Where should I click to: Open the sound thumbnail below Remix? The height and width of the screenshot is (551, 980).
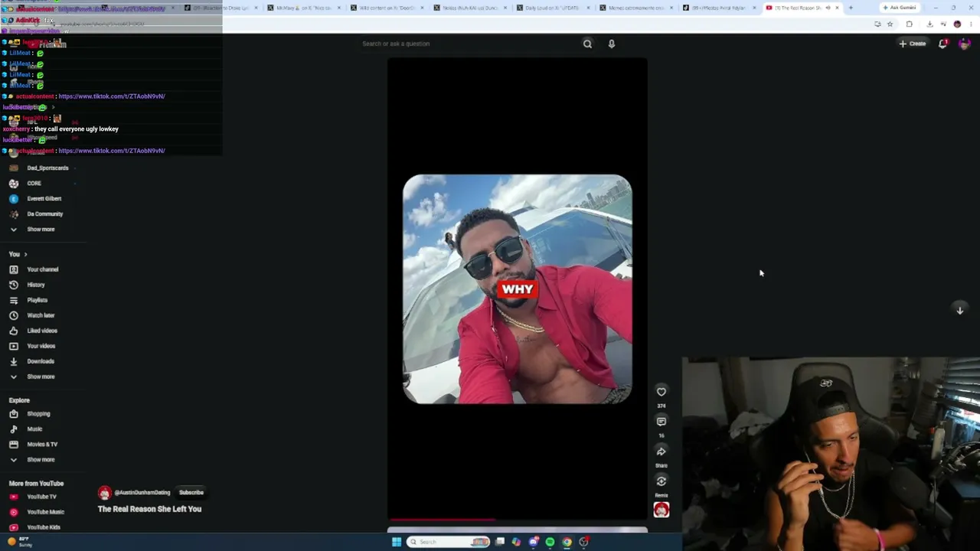[x=661, y=510]
